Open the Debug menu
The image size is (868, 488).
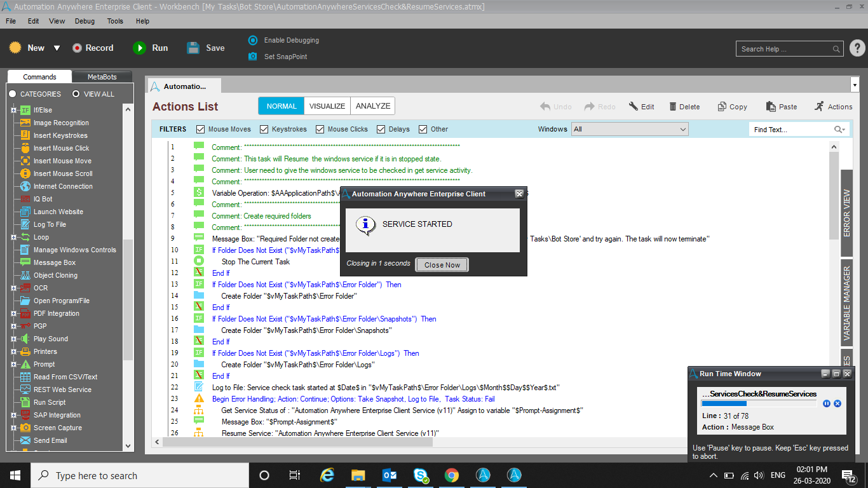click(x=85, y=21)
